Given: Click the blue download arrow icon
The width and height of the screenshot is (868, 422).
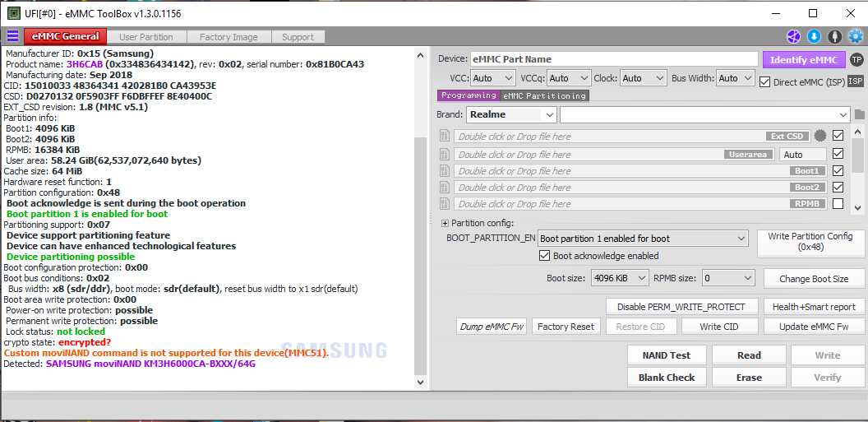Looking at the screenshot, I should click(x=814, y=37).
